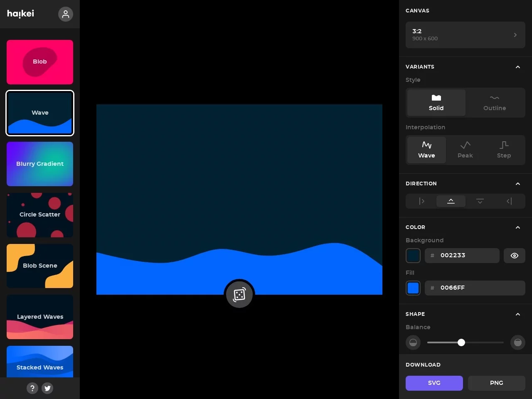The width and height of the screenshot is (532, 399).
Task: Collapse the Variants section
Action: click(x=517, y=67)
